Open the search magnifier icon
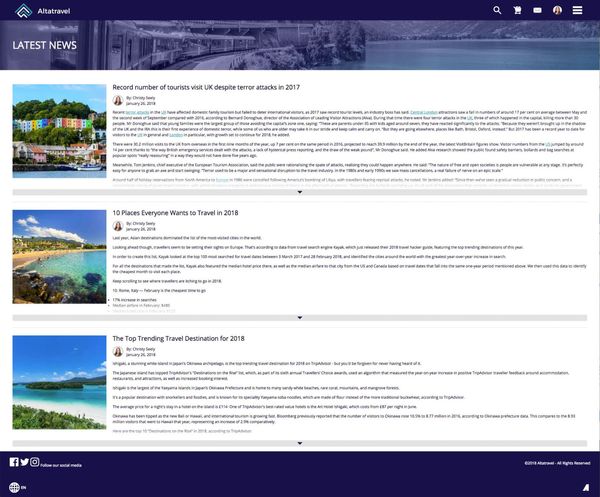Screen dimensions: 600x497 click(x=497, y=10)
